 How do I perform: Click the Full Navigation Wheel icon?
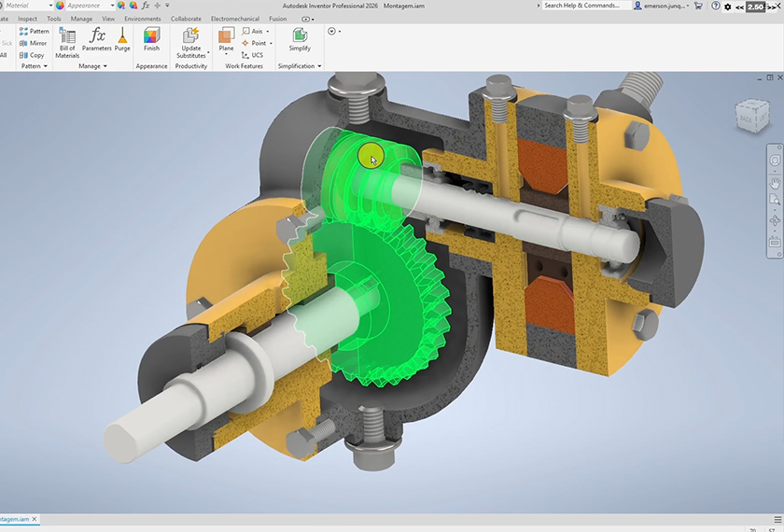tap(775, 161)
